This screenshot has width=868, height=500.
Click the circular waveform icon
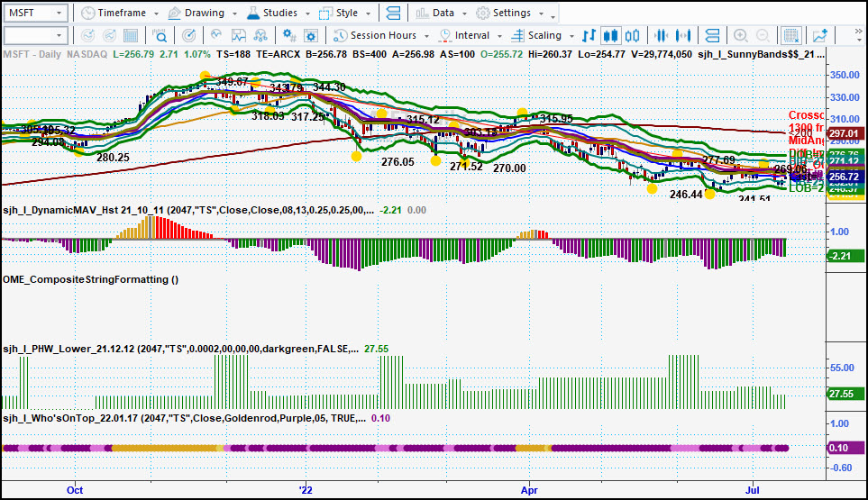coord(216,35)
